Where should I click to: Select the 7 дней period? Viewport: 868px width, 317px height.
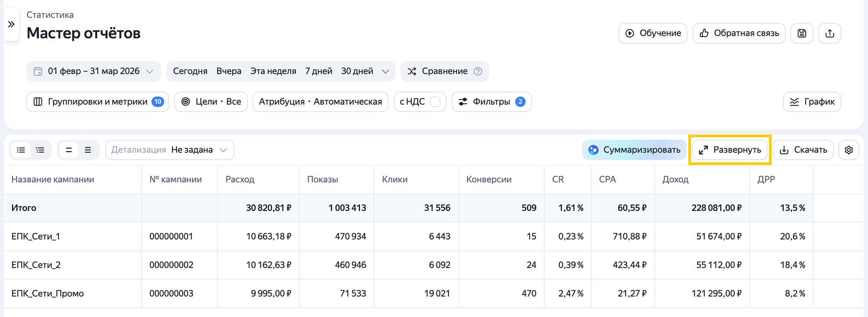tap(319, 71)
